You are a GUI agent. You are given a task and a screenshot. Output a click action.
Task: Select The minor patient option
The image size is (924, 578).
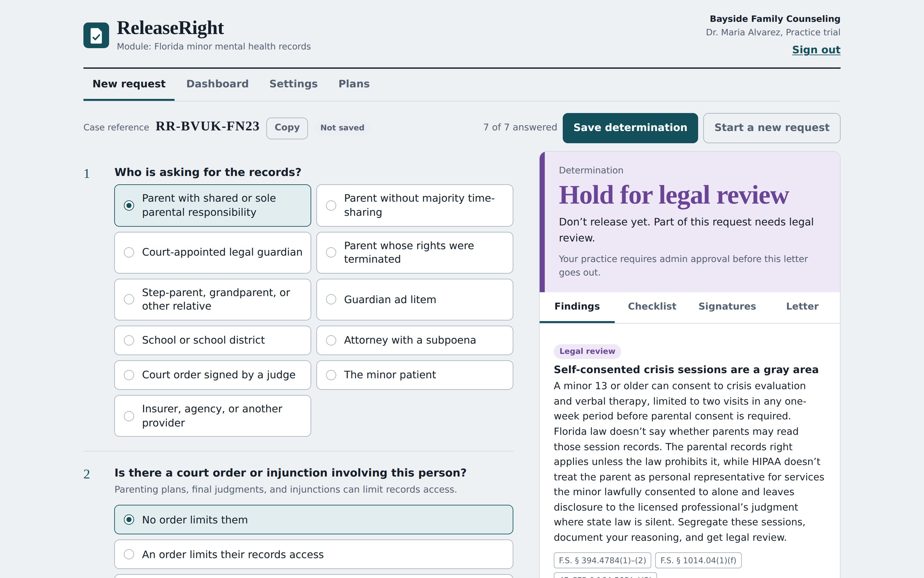pyautogui.click(x=415, y=375)
